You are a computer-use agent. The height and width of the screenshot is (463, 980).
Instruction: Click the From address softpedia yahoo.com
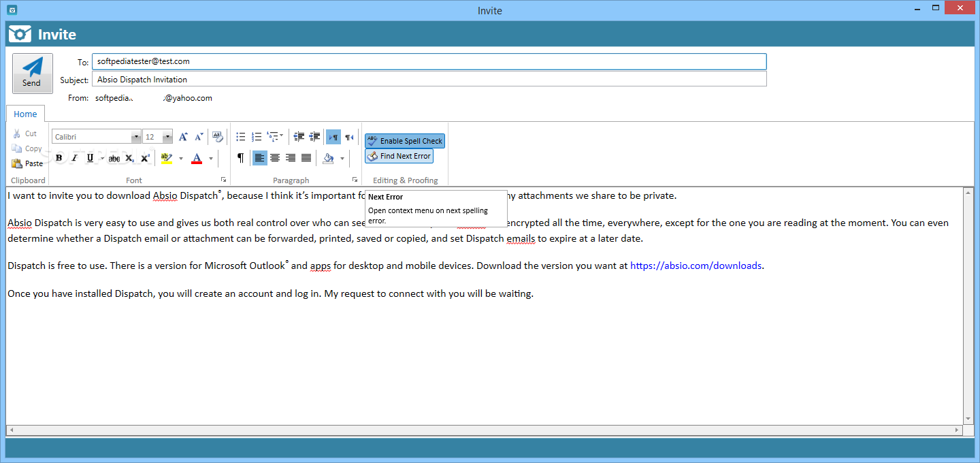[x=154, y=98]
